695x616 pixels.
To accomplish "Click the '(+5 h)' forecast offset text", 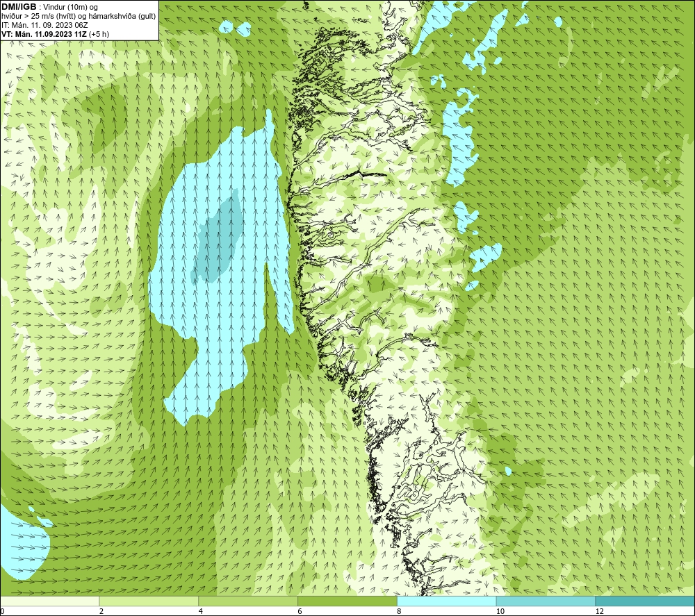I will tap(99, 34).
